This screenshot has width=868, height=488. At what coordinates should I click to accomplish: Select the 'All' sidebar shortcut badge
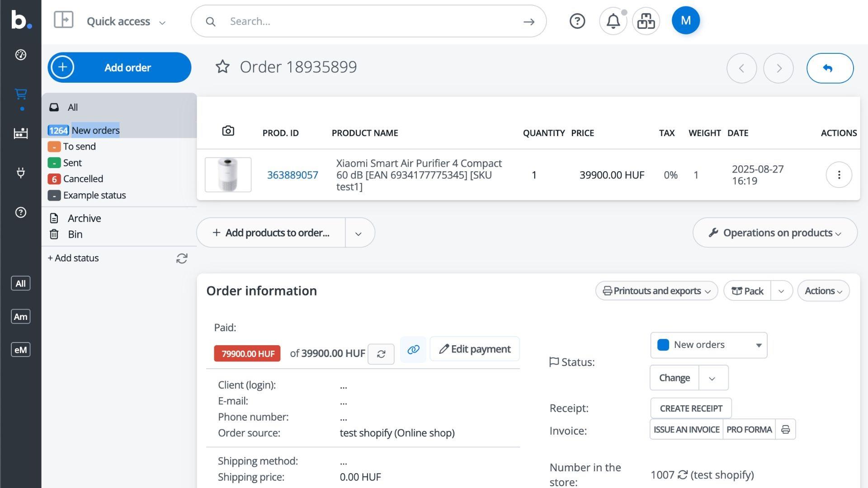click(x=21, y=283)
